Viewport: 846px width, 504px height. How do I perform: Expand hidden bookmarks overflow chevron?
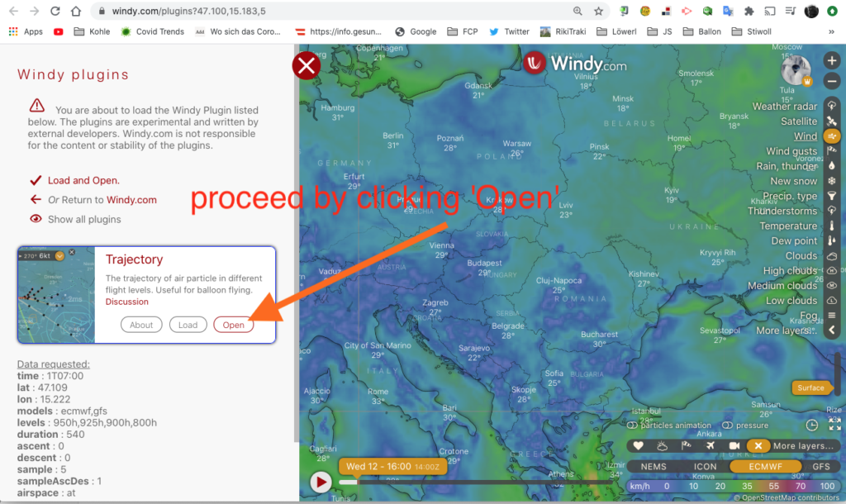pyautogui.click(x=831, y=32)
